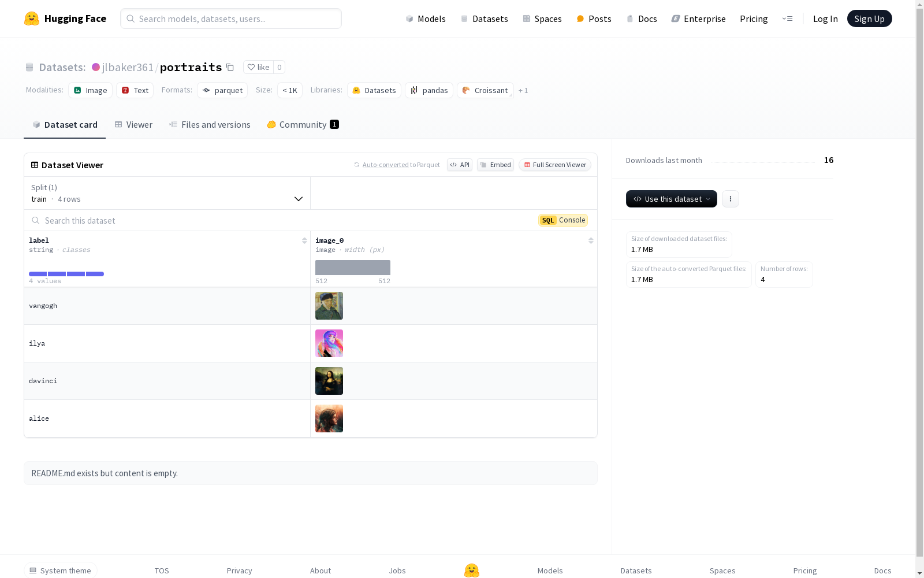Copy dataset name with the copy icon
This screenshot has width=924, height=578.
[x=230, y=67]
